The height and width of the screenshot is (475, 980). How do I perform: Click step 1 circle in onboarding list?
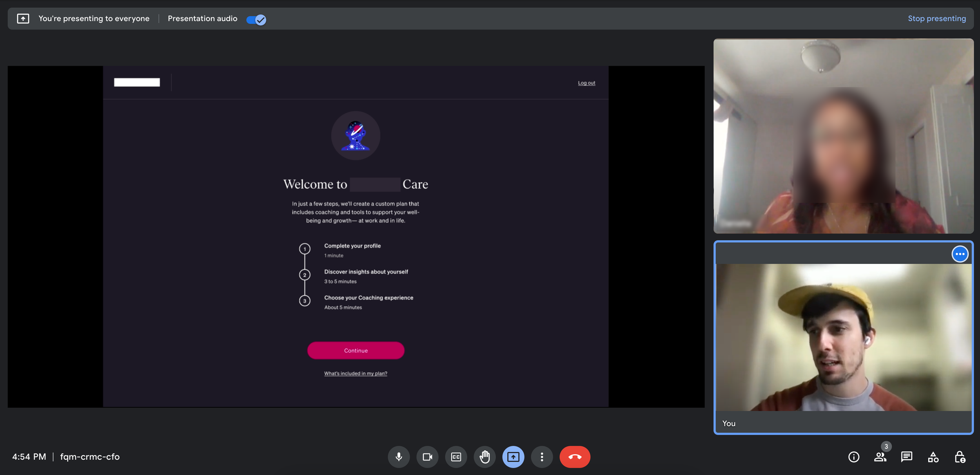click(x=305, y=249)
